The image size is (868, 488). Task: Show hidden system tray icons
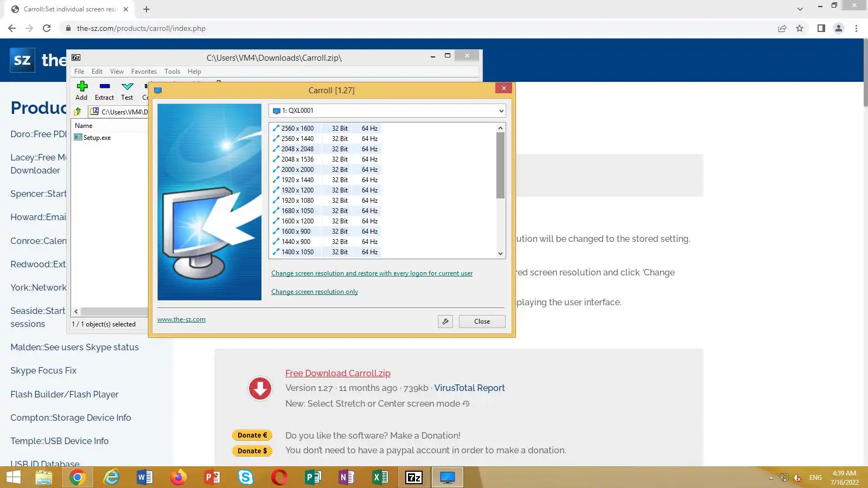click(x=771, y=478)
